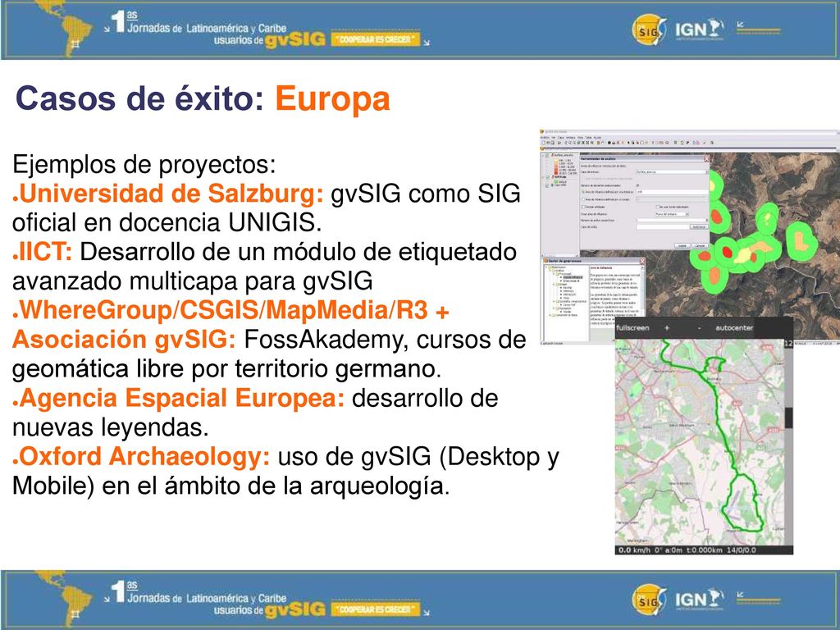Click the Oxford Archaeology heading

144,457
